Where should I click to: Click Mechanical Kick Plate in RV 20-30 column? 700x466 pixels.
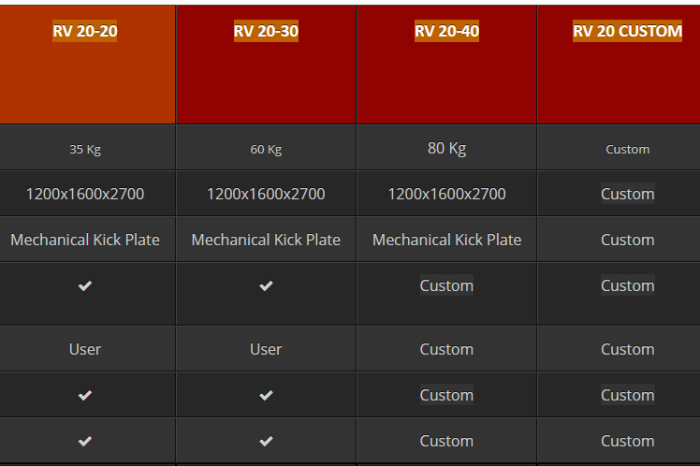pyautogui.click(x=266, y=240)
